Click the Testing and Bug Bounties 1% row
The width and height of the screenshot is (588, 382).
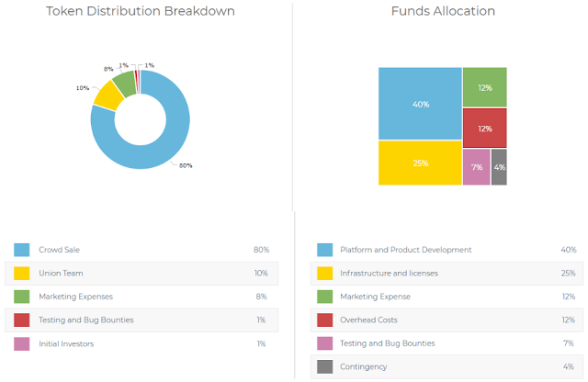click(141, 320)
